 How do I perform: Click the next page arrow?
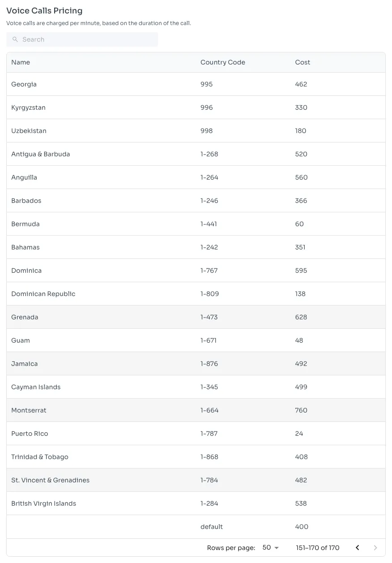(375, 548)
